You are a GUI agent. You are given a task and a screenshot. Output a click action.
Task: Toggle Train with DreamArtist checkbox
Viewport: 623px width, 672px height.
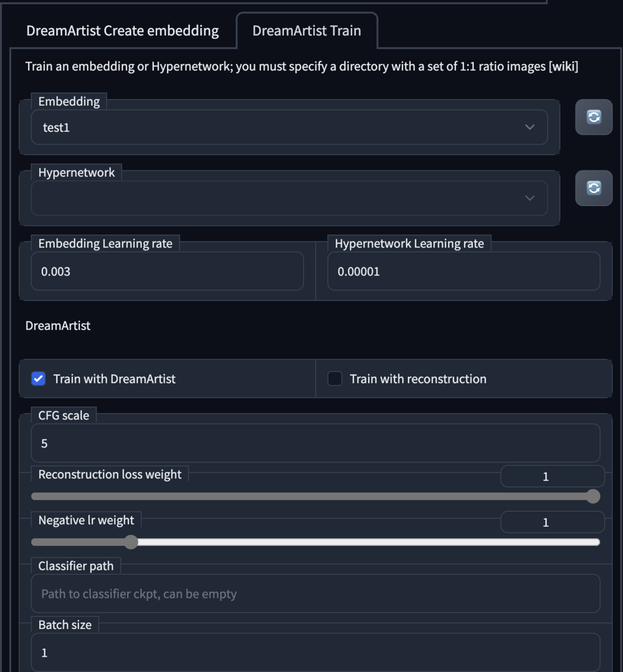(x=39, y=379)
